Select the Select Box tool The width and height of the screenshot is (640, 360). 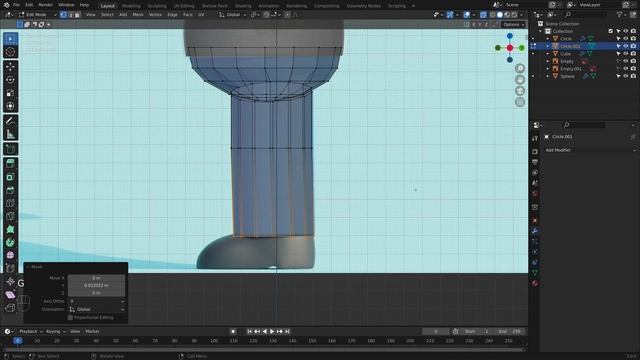(x=10, y=39)
